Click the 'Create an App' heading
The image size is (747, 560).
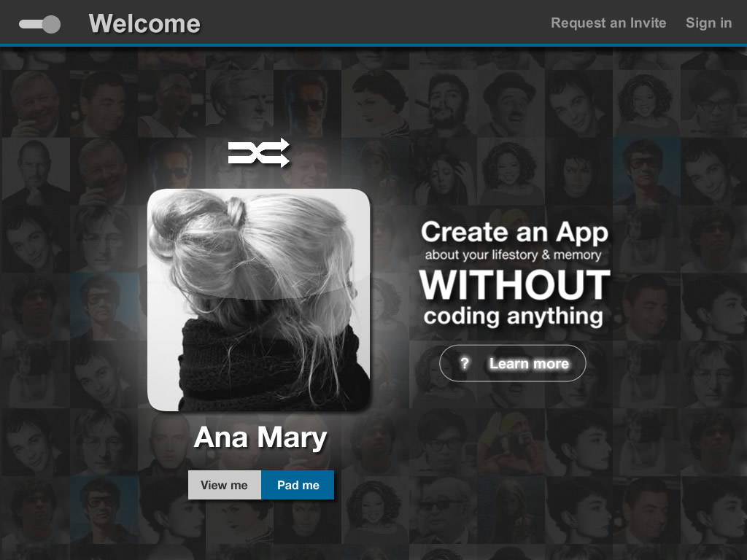pyautogui.click(x=514, y=232)
